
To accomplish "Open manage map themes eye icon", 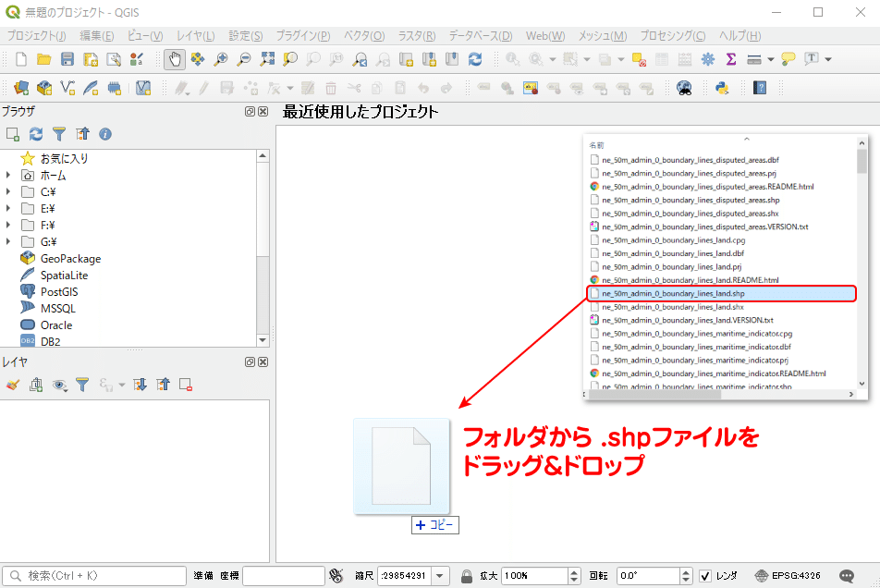I will pyautogui.click(x=59, y=385).
